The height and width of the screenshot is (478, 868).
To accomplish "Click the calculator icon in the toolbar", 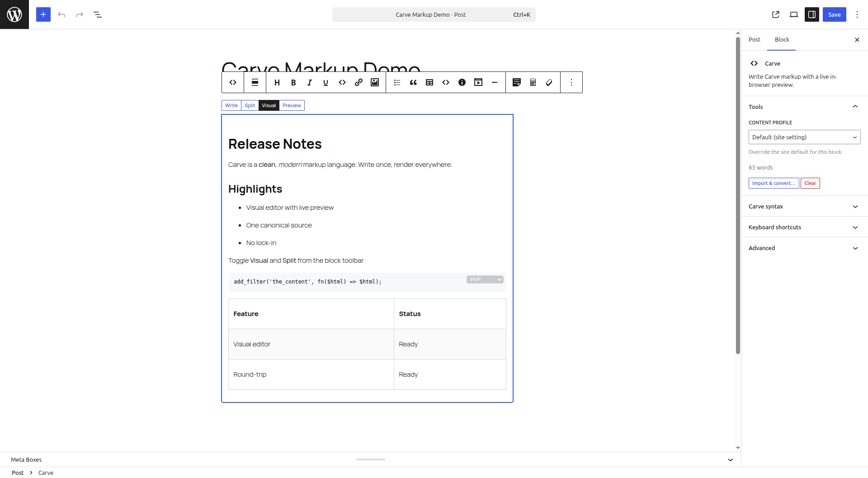I will coord(533,82).
